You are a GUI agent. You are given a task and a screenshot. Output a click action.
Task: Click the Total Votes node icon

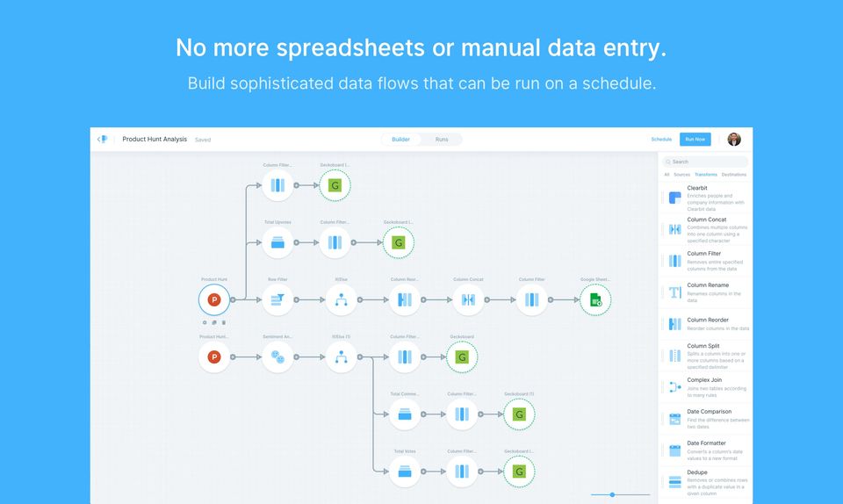pyautogui.click(x=405, y=471)
